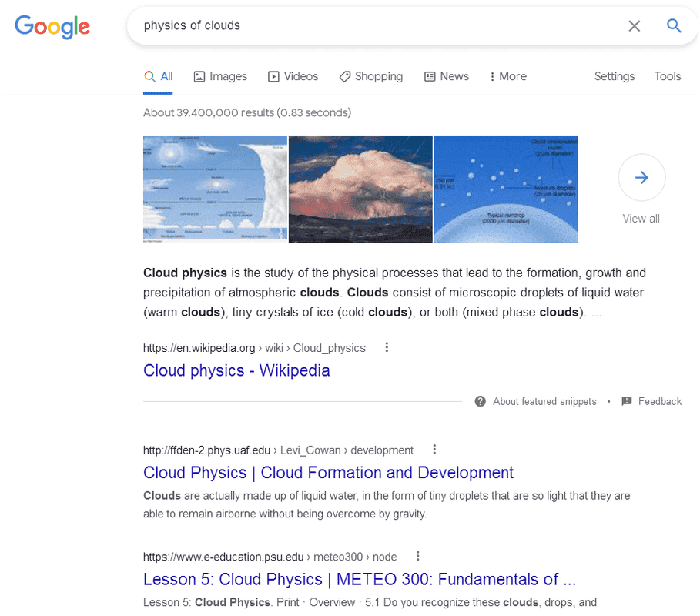Open the three-dot menu beside e-education.psu.edu
The image size is (700, 616).
418,556
